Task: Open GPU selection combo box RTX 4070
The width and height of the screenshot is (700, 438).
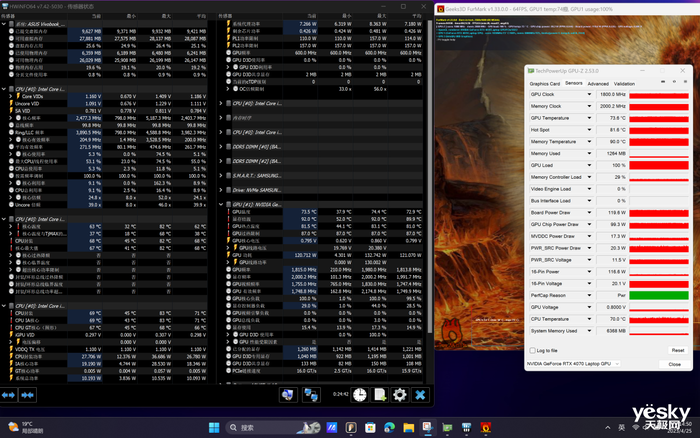Action: click(573, 364)
